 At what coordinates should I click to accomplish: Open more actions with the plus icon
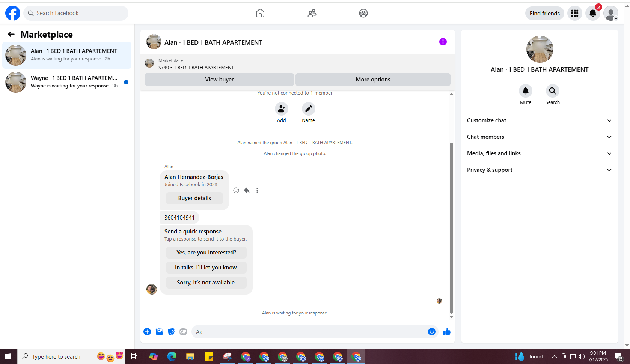pos(147,332)
